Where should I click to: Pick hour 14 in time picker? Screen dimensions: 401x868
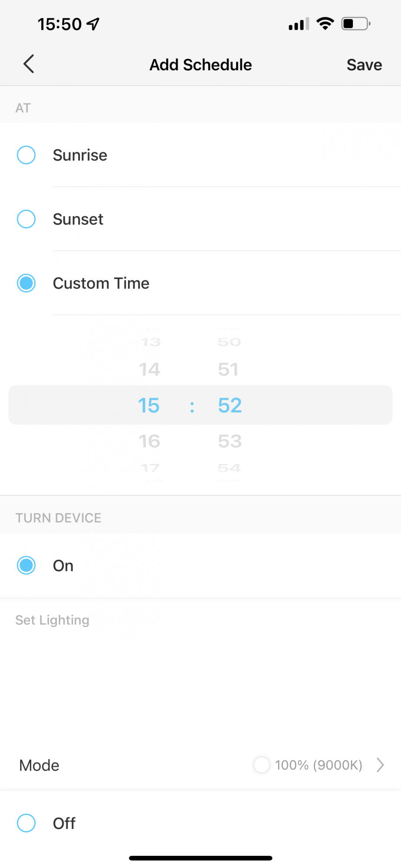pos(149,369)
